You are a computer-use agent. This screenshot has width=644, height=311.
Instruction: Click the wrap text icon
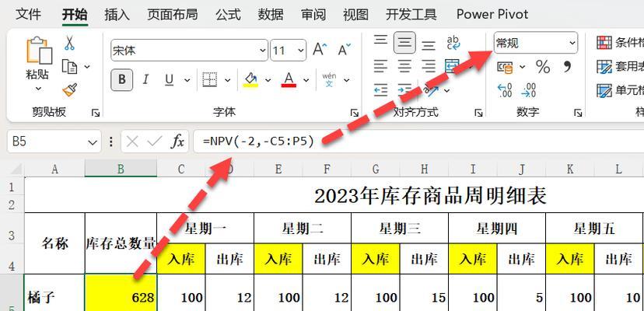click(453, 43)
